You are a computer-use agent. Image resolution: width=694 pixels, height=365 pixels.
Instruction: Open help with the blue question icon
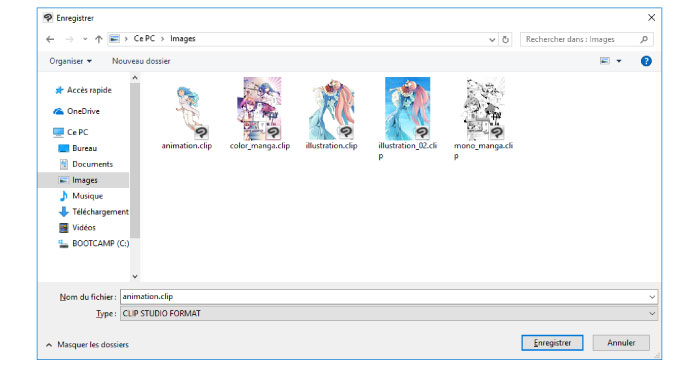pos(646,61)
